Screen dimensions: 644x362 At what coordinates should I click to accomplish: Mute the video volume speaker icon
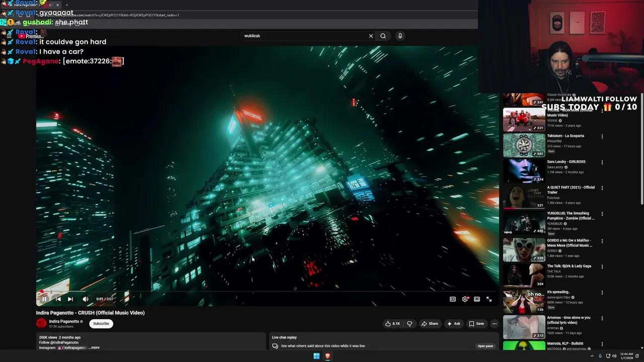[86, 299]
